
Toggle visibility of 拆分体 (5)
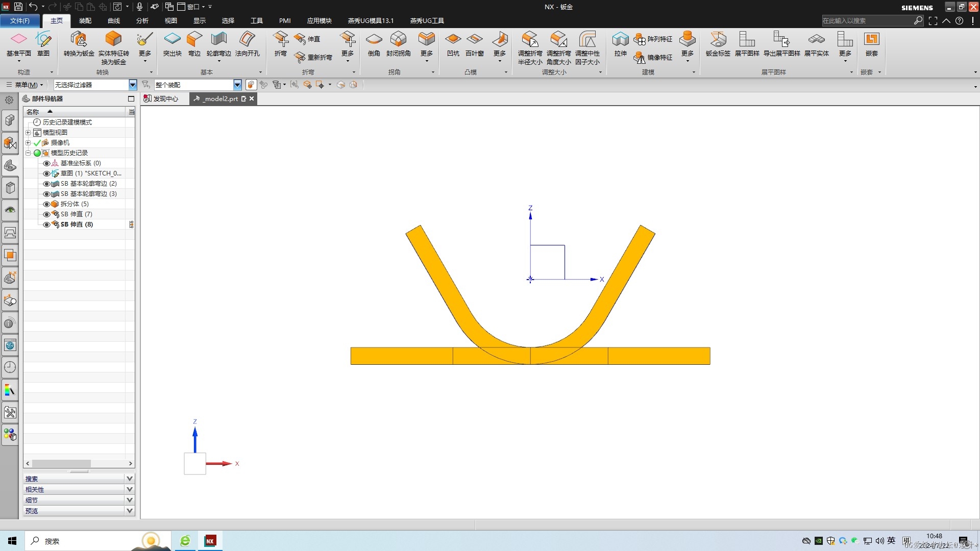[46, 204]
